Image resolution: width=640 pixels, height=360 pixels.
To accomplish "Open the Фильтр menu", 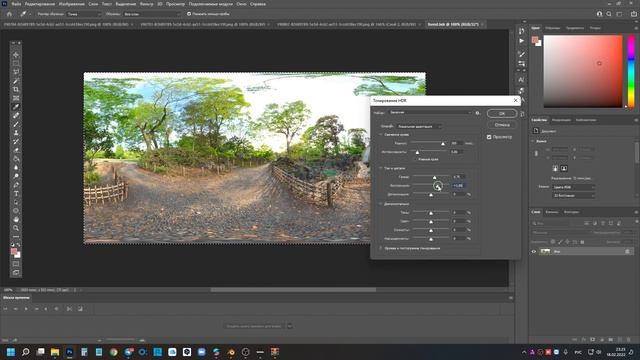I will pos(146,4).
